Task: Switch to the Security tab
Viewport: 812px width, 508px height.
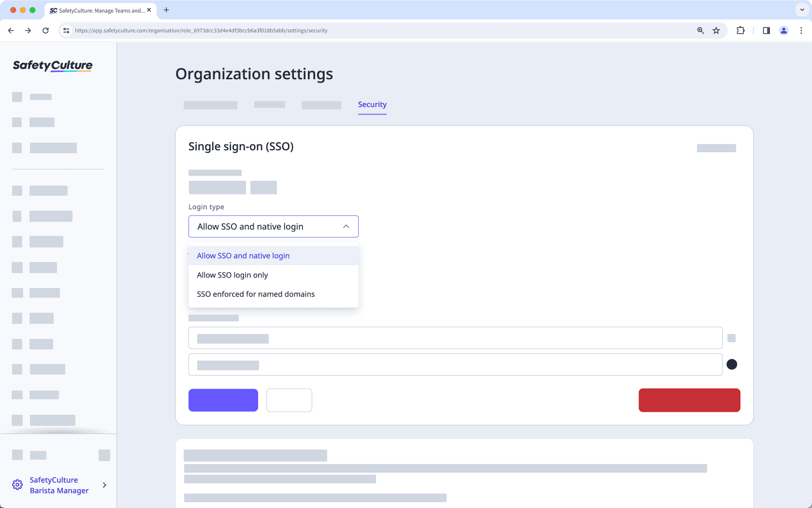Action: click(x=372, y=104)
